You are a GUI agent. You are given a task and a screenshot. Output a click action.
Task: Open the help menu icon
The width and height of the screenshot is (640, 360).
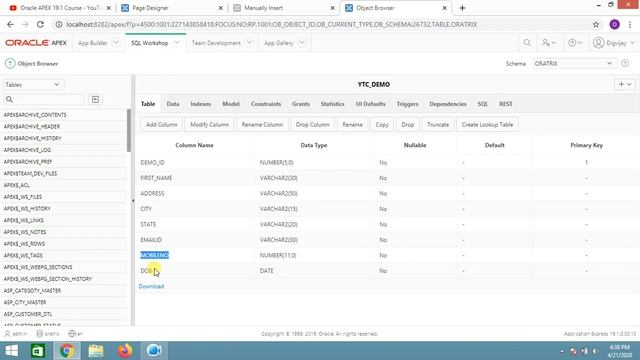click(575, 43)
